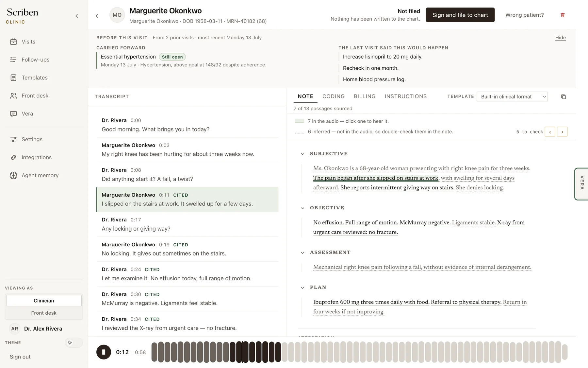Viewport: 588px width, 368px height.
Task: Click transcript line 'Good morning. What brings you in today?'
Action: (x=188, y=125)
